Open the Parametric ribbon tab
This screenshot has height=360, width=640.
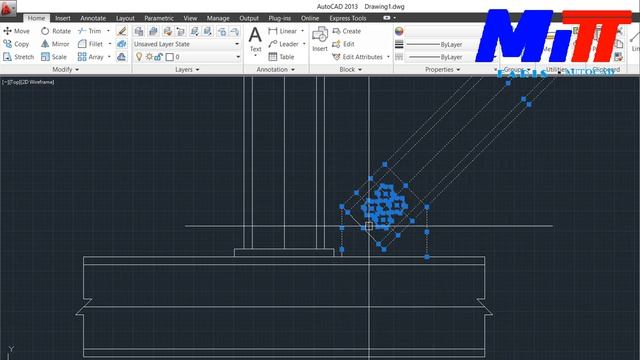pyautogui.click(x=159, y=18)
